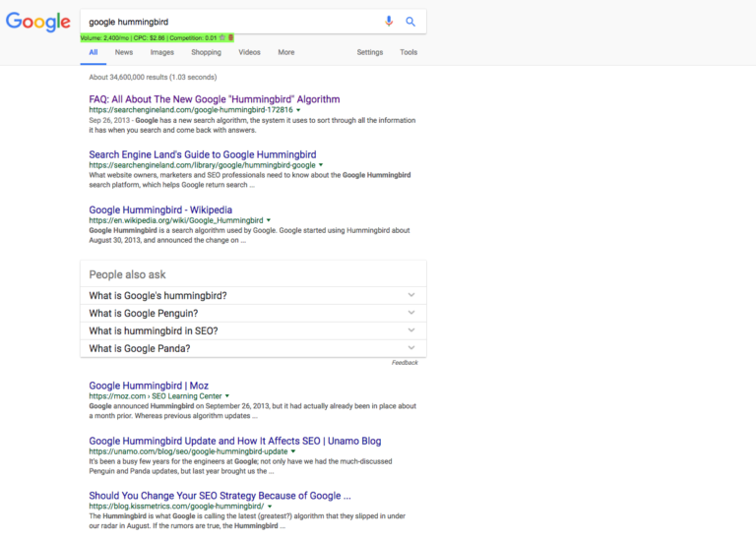This screenshot has height=538, width=756.
Task: Open the More menu
Action: (x=285, y=52)
